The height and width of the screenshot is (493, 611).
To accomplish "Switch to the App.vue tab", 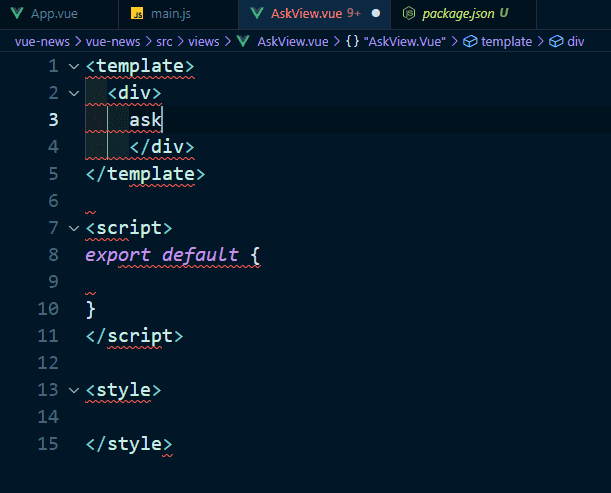I will tap(54, 14).
